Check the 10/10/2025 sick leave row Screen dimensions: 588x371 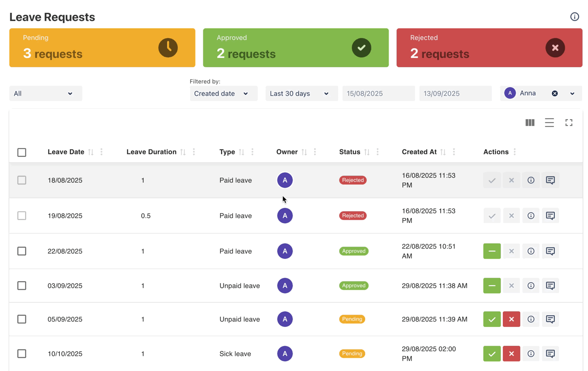tap(22, 353)
